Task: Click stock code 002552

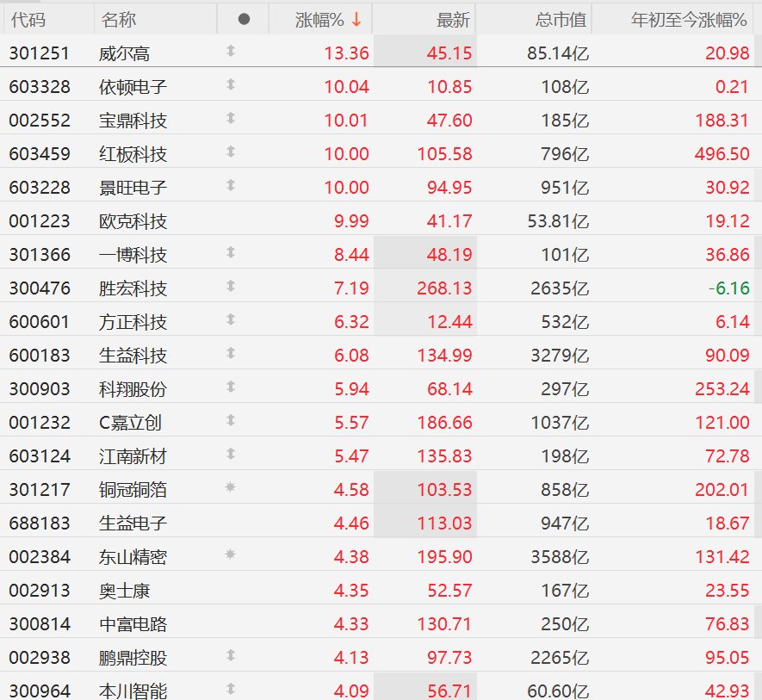Action: (40, 120)
